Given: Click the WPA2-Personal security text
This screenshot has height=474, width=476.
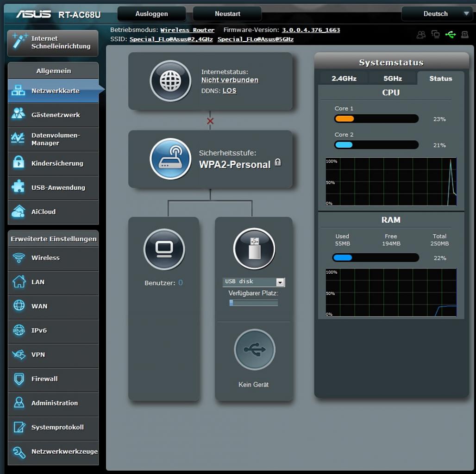Looking at the screenshot, I should pyautogui.click(x=235, y=164).
